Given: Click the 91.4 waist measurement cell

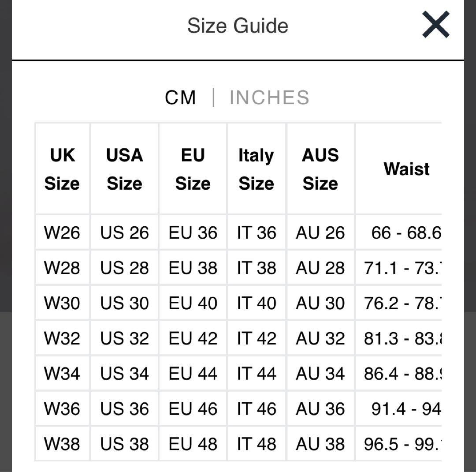Looking at the screenshot, I should coord(405,409).
